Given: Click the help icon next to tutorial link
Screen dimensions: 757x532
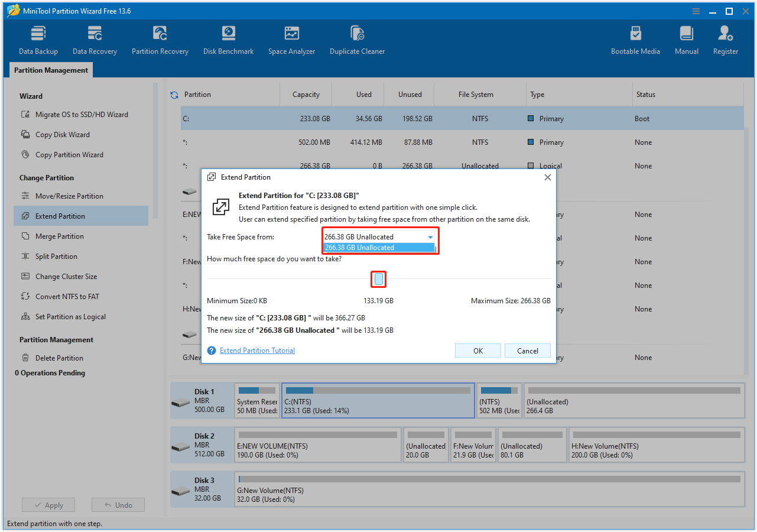Looking at the screenshot, I should coord(212,351).
